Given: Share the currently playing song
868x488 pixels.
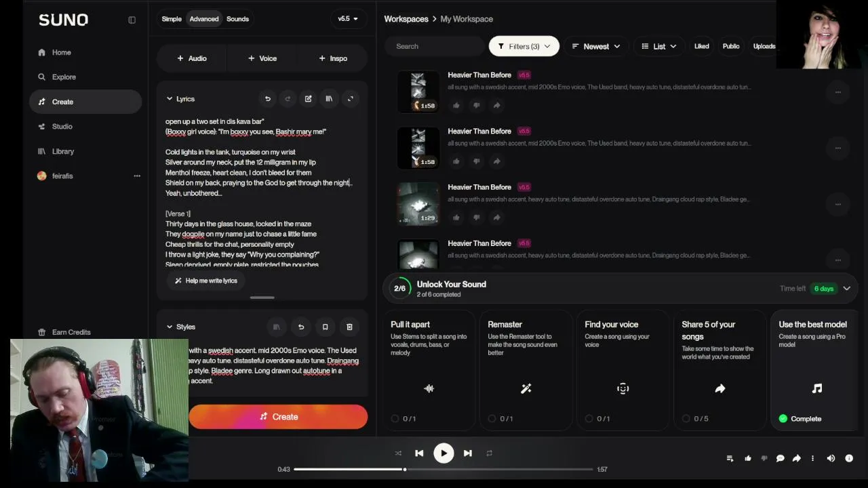Looking at the screenshot, I should point(797,458).
